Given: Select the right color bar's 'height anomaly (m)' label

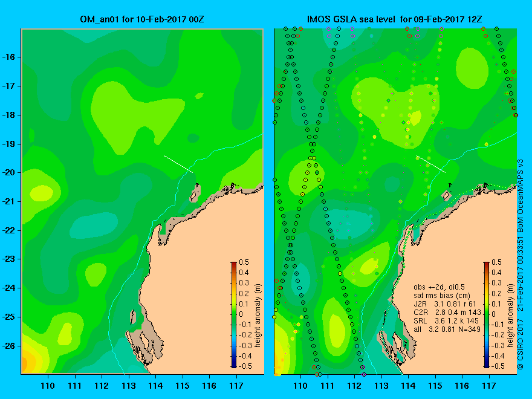Looking at the screenshot, I should click(510, 316).
